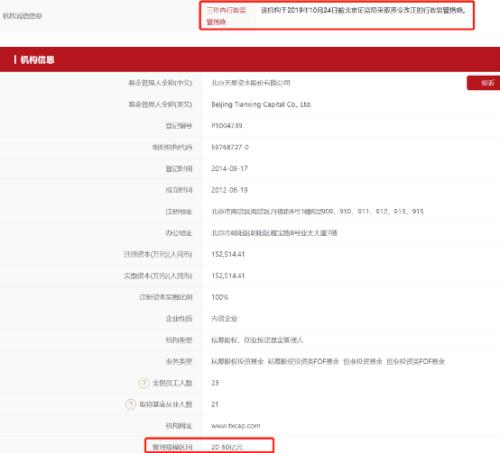Select the office address value in the 办公地址 row

[274, 233]
